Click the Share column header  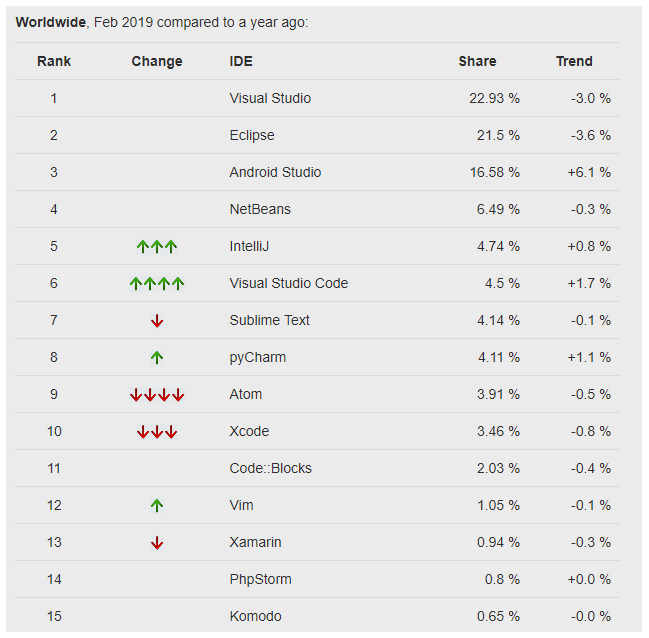[x=477, y=61]
